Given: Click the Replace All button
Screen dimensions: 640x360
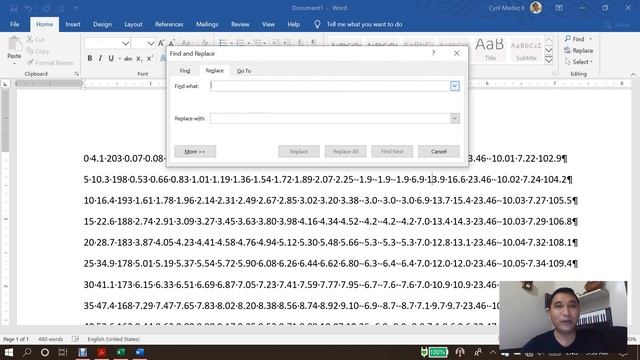Looking at the screenshot, I should (x=345, y=151).
